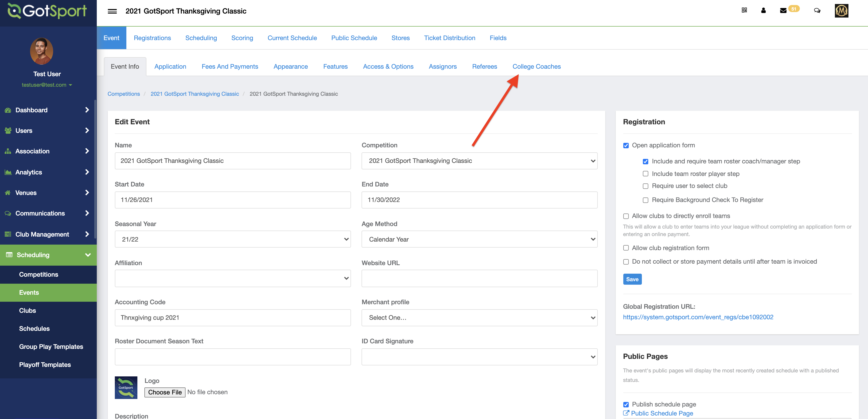Open the chat messages icon
The image size is (868, 419).
click(817, 11)
